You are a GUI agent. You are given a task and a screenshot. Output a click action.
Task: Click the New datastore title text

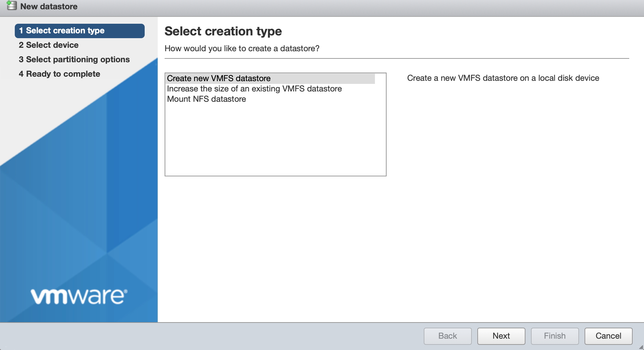click(49, 7)
